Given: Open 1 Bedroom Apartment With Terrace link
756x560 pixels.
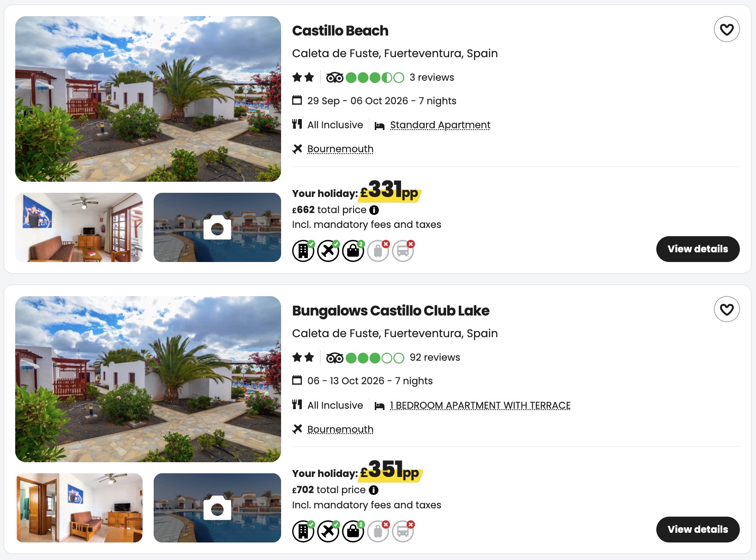Looking at the screenshot, I should click(480, 405).
